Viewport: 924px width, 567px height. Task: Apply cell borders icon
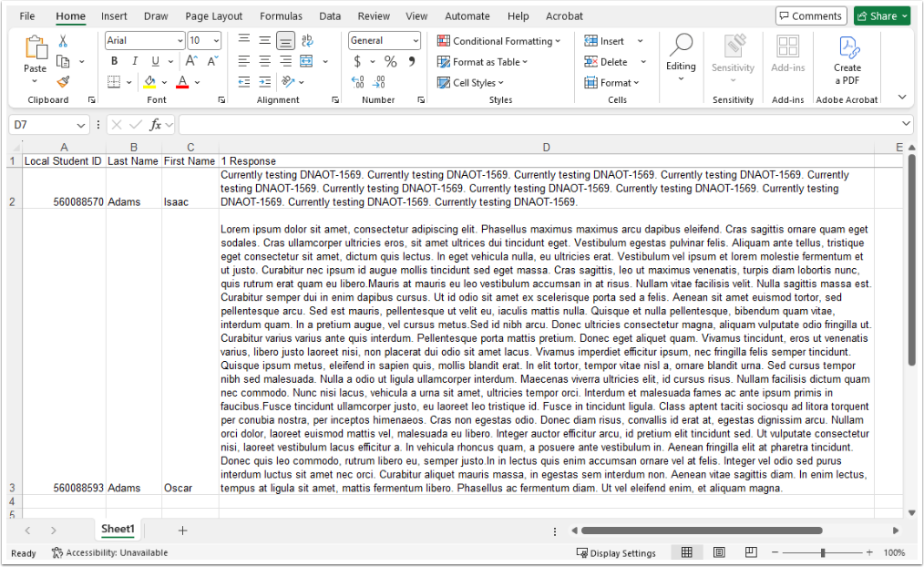(114, 82)
